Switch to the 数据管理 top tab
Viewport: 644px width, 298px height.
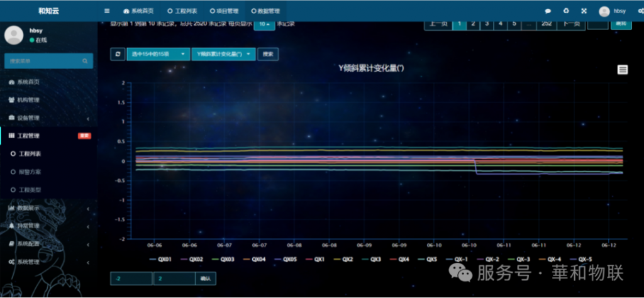(x=265, y=11)
